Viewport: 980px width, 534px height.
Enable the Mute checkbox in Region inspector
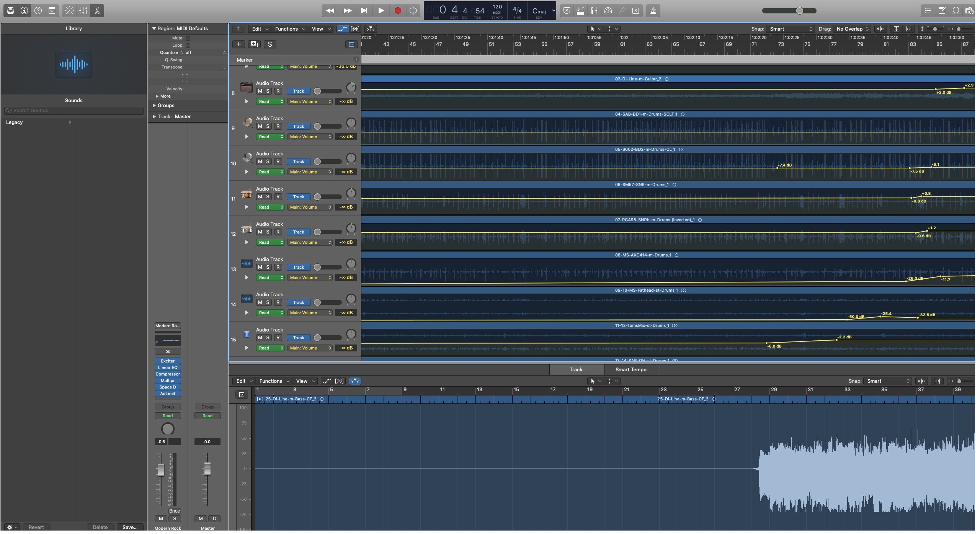188,38
